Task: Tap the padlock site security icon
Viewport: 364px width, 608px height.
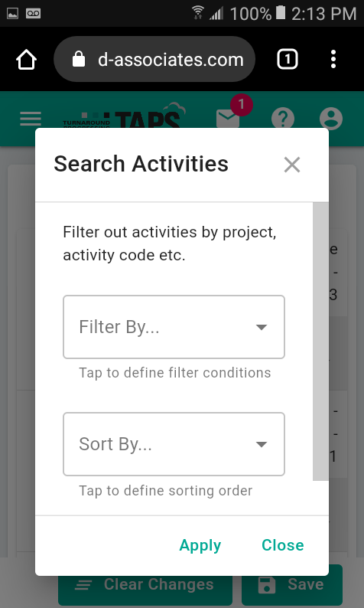Action: pos(79,59)
